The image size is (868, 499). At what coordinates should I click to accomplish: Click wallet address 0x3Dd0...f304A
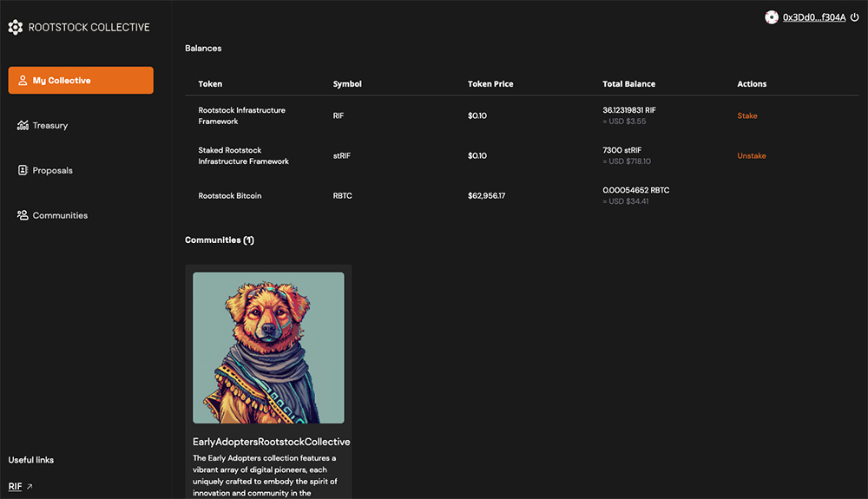813,17
